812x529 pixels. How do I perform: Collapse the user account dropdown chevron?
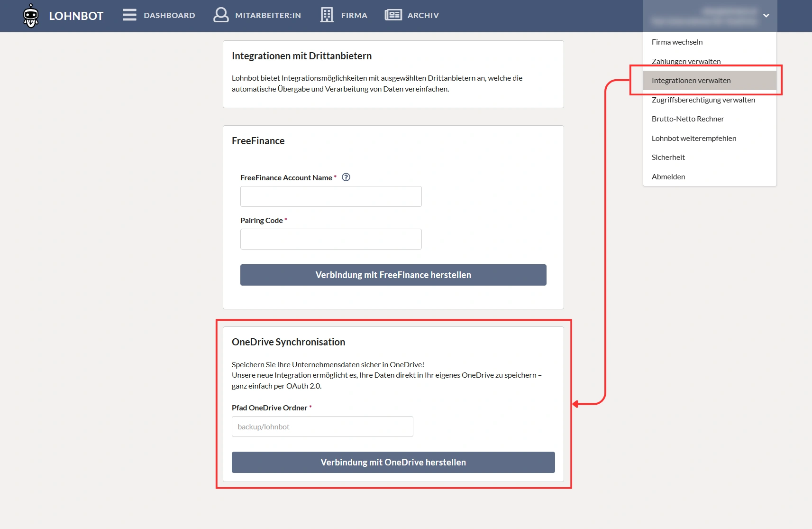(x=766, y=16)
